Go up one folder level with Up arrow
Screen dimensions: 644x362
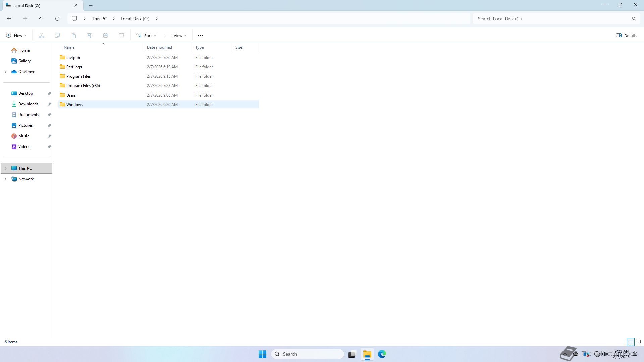(41, 19)
